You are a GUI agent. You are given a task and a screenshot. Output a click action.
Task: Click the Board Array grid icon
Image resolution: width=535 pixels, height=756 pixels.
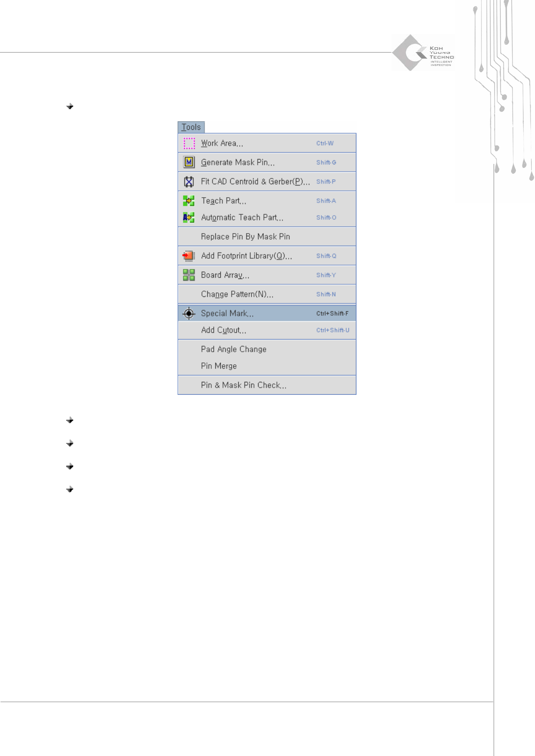(x=189, y=275)
